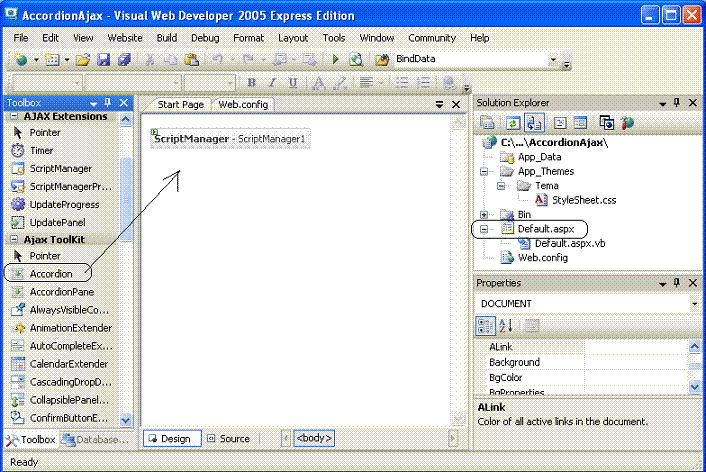
Task: Click the Toolbox scroll down arrow
Action: pos(126,420)
